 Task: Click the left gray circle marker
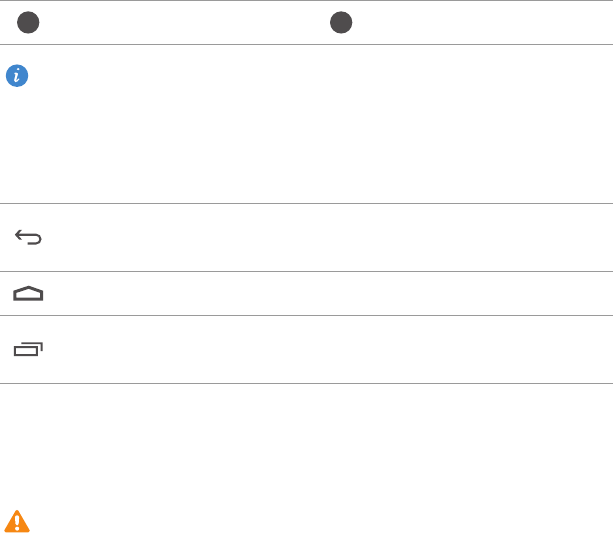[x=28, y=24]
